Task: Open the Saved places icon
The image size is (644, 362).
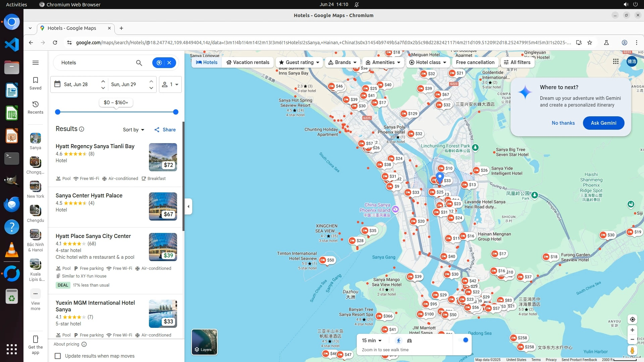Action: pos(36,83)
